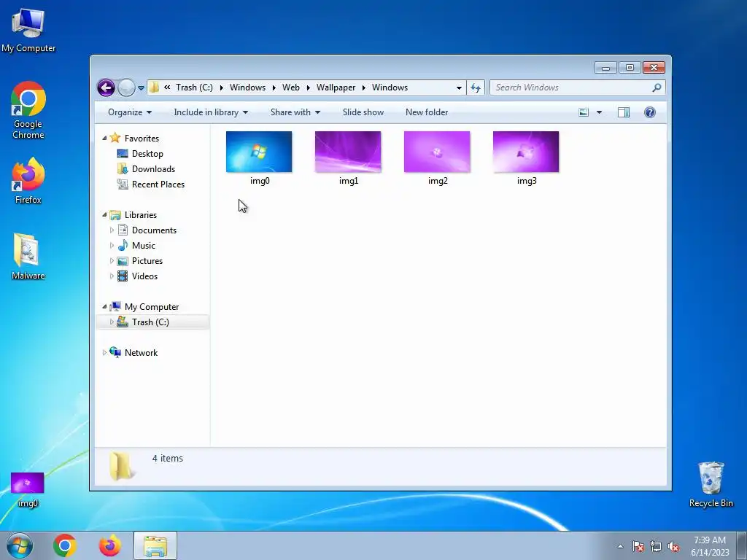
Task: Expand the Music library arrow
Action: [112, 246]
